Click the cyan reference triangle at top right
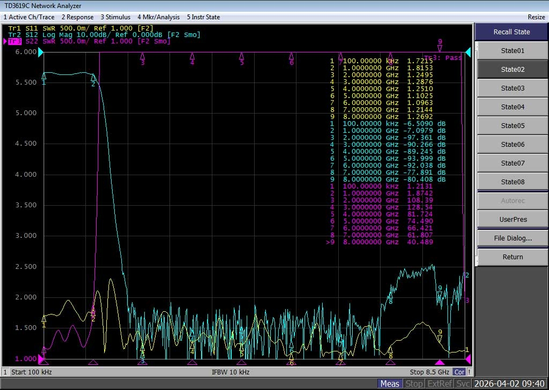The height and width of the screenshot is (390, 549). tap(468, 53)
